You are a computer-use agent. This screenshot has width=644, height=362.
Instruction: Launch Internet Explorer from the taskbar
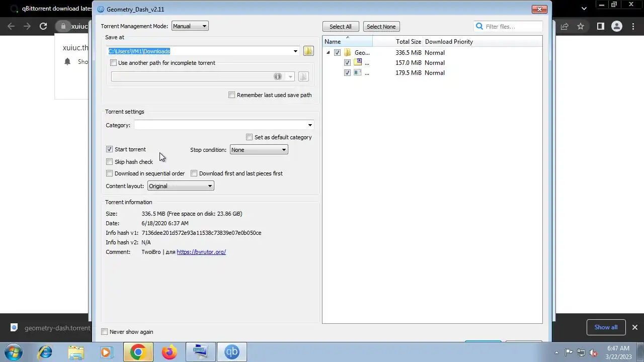coord(45,352)
